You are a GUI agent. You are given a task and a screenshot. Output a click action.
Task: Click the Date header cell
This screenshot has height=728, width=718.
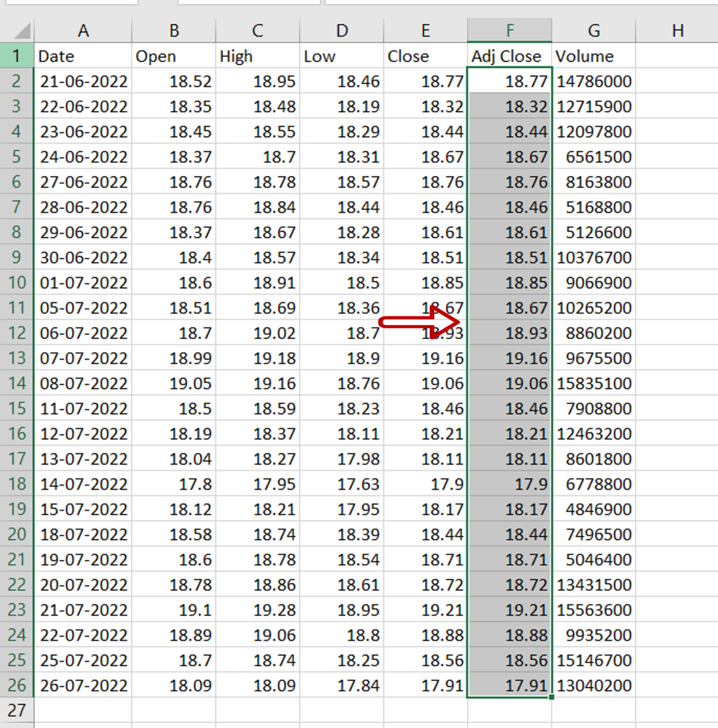point(84,56)
